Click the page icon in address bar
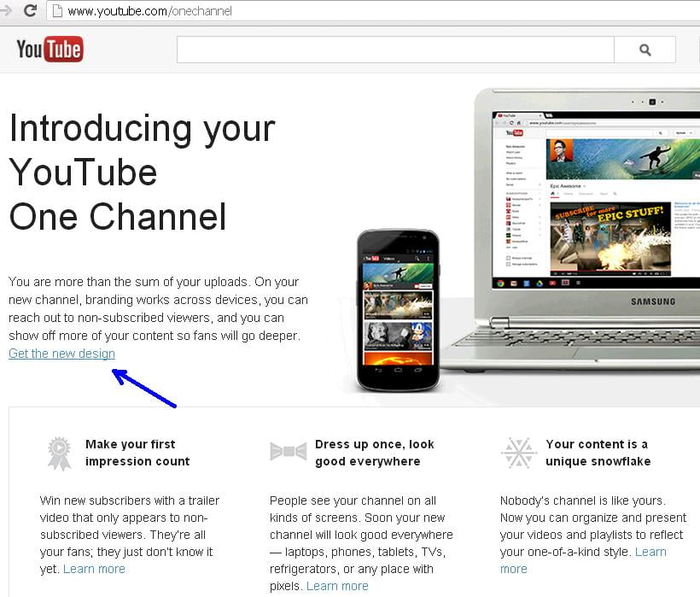The width and height of the screenshot is (700, 597). pos(57,11)
